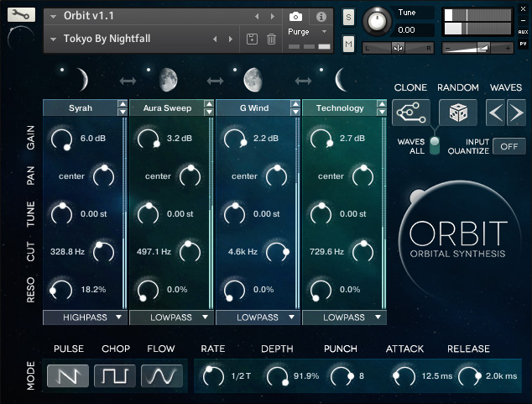
Task: Toggle Input Quantize OFF button
Action: (x=509, y=146)
